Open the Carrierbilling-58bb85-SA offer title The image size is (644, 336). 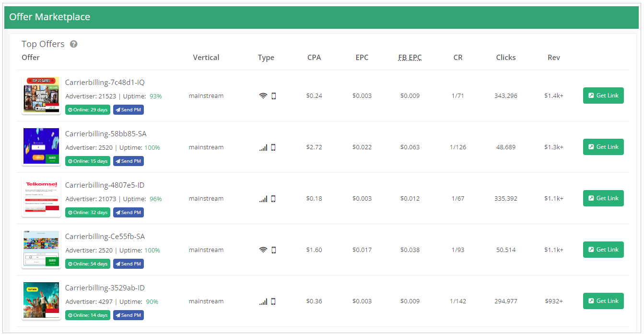(106, 134)
